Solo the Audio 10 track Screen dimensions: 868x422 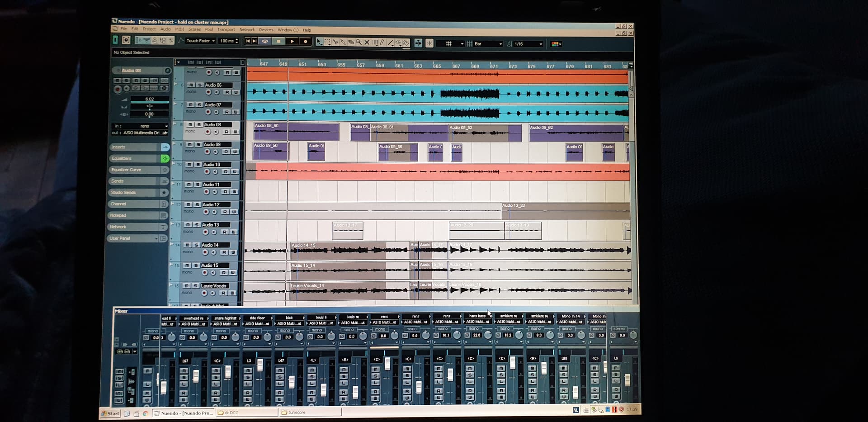click(x=198, y=165)
